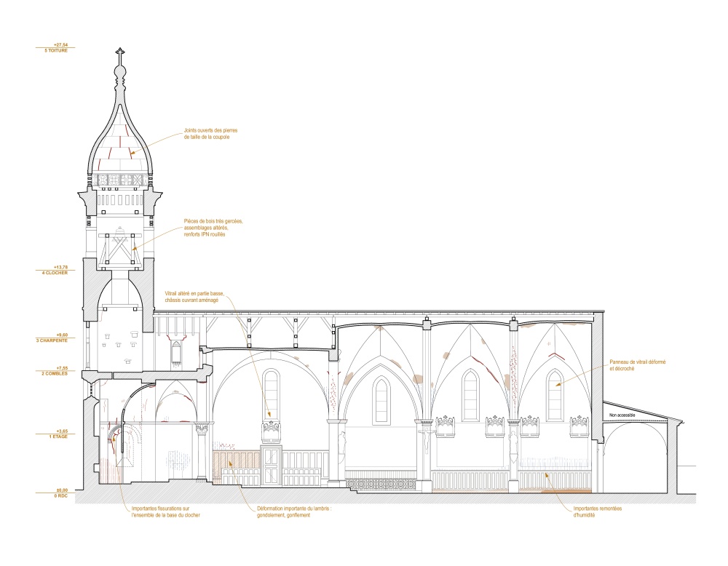Click the "5 TOITURE" level label
The image size is (728, 566).
tap(56, 51)
